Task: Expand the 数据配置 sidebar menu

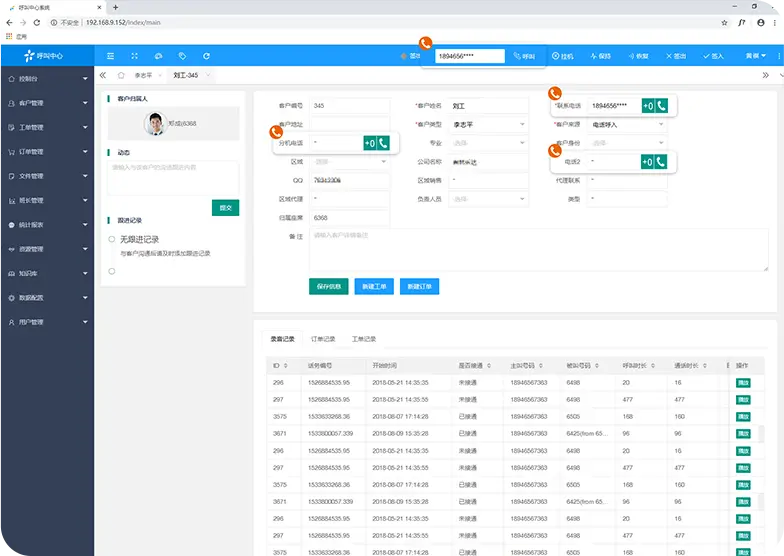Action: [x=47, y=298]
